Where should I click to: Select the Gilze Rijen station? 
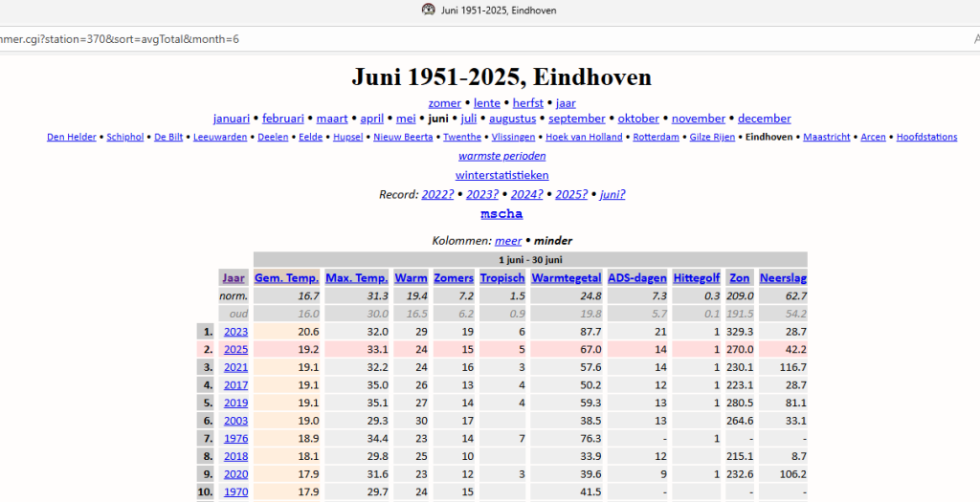coord(712,137)
